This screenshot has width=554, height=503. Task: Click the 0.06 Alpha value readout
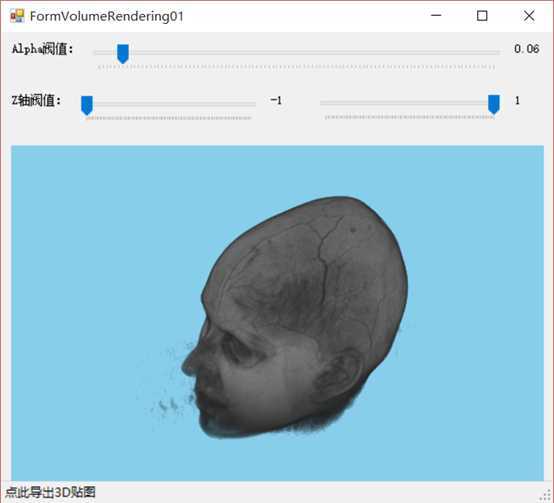(x=526, y=49)
